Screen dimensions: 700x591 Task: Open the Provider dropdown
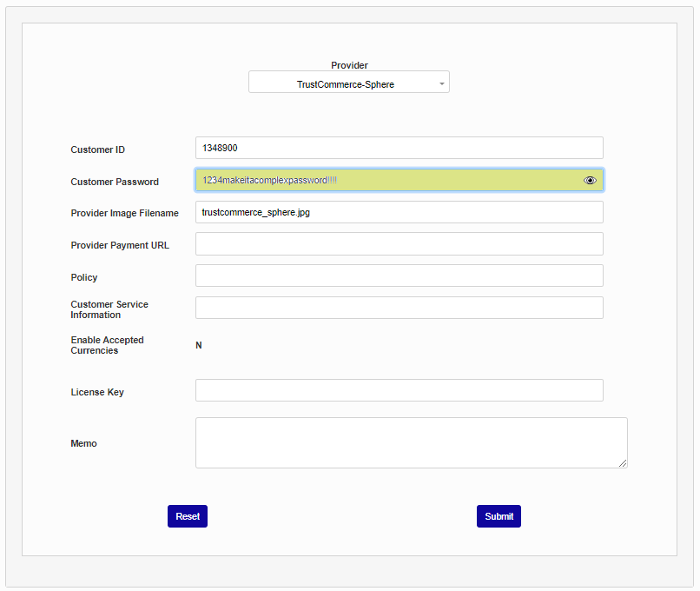tap(347, 84)
